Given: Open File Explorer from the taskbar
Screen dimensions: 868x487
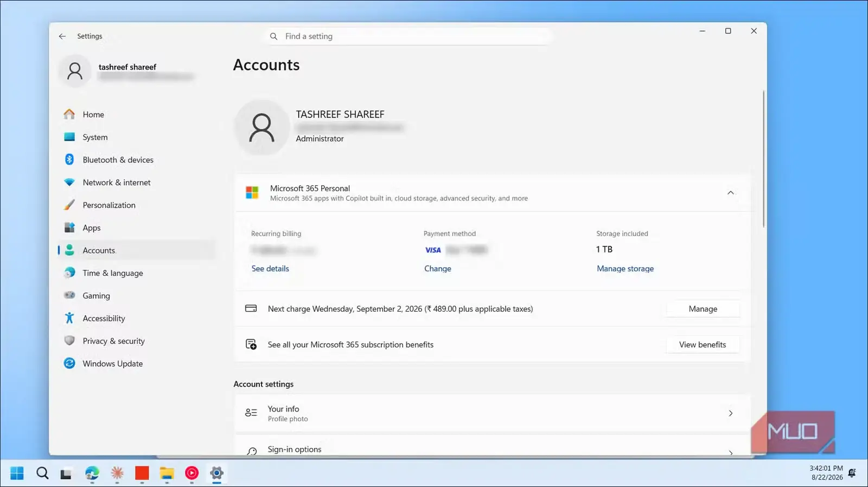Looking at the screenshot, I should [x=167, y=473].
